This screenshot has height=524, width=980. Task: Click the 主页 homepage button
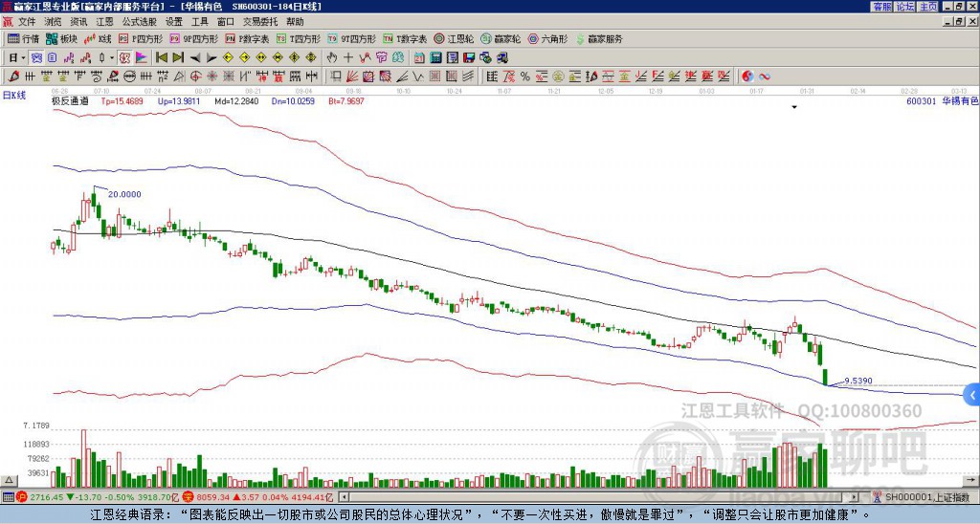(928, 7)
